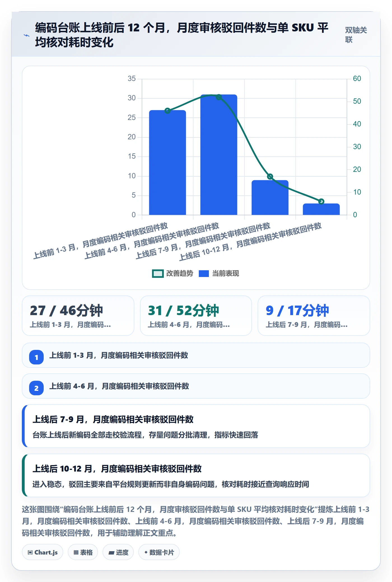Click the 双轴关联 label in header
This screenshot has height=582, width=392.
[356, 35]
